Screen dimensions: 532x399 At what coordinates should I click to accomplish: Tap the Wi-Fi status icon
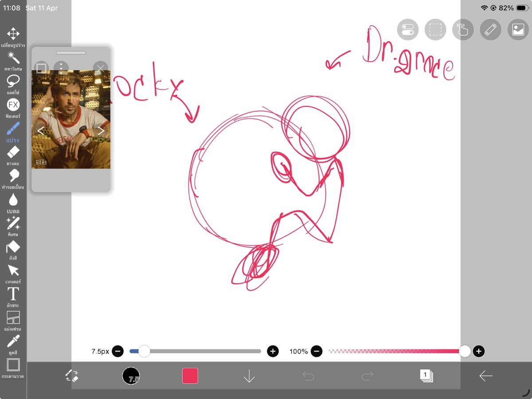tap(484, 8)
